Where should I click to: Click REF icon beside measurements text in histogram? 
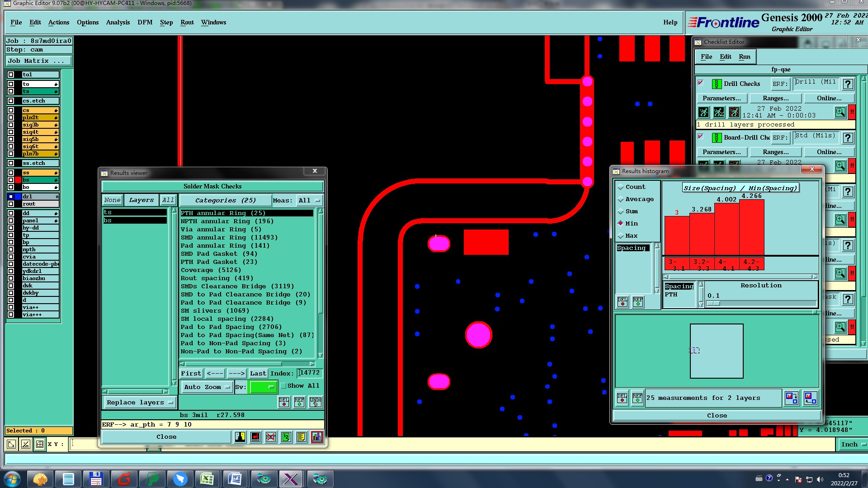pos(637,398)
